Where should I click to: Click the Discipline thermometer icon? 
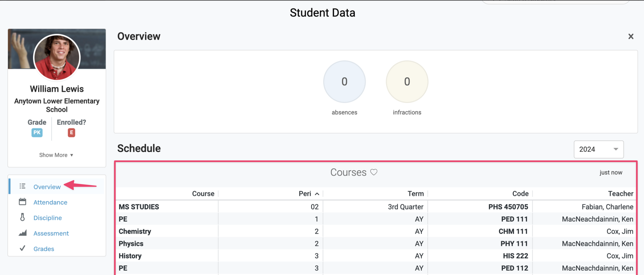[x=23, y=217]
